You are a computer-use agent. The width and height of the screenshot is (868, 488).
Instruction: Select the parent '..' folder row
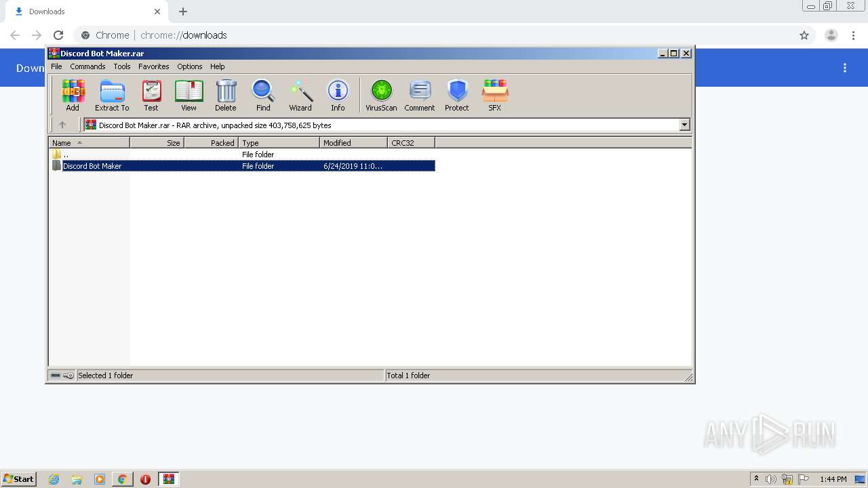[243, 155]
